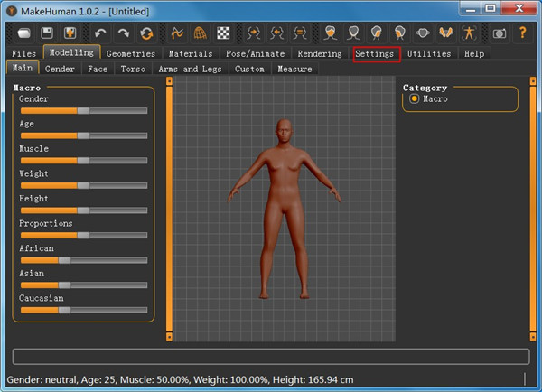
Task: Open help via question mark icon
Action: point(522,33)
